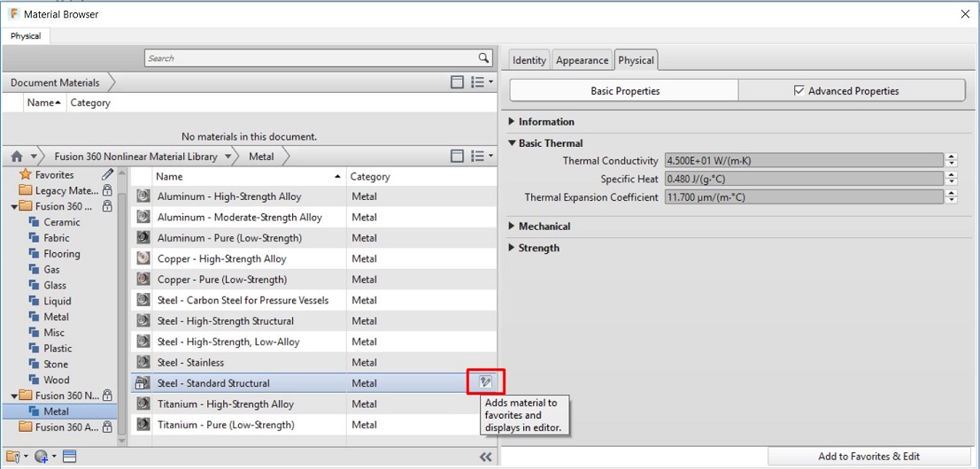Collapse the first Fusion 360 library tree folder
This screenshot has height=469, width=980.
click(x=14, y=206)
